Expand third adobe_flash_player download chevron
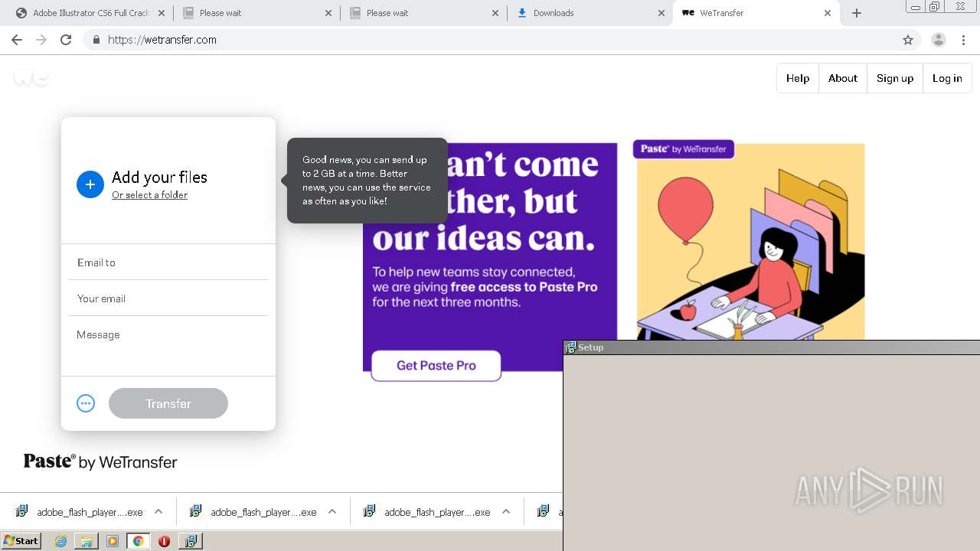The height and width of the screenshot is (551, 980). click(506, 512)
